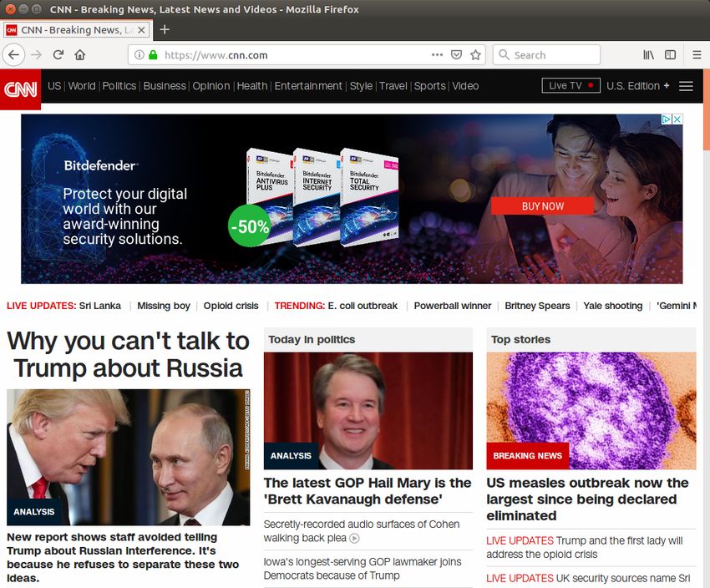Open the Business section
The height and width of the screenshot is (588, 710).
[165, 86]
